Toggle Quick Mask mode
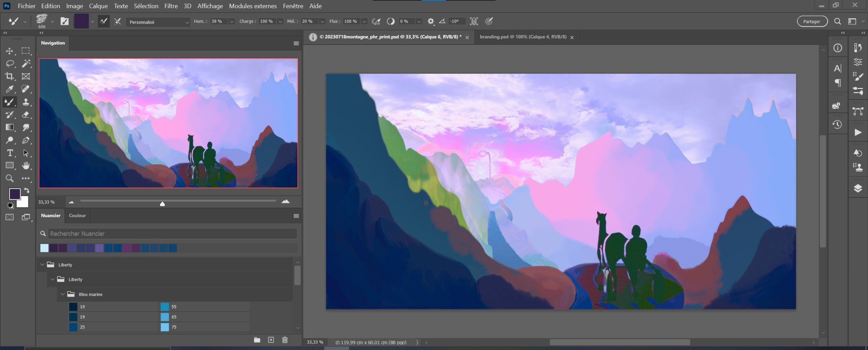This screenshot has height=350, width=868. [x=9, y=217]
